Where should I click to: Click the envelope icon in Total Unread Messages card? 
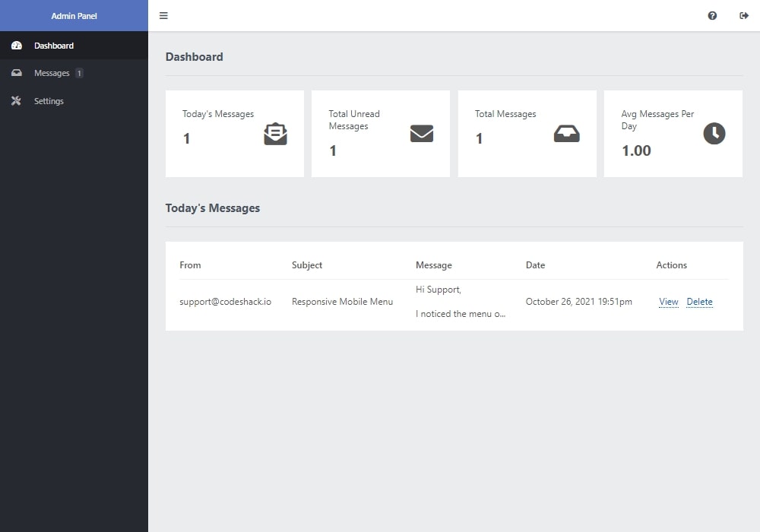click(x=422, y=134)
